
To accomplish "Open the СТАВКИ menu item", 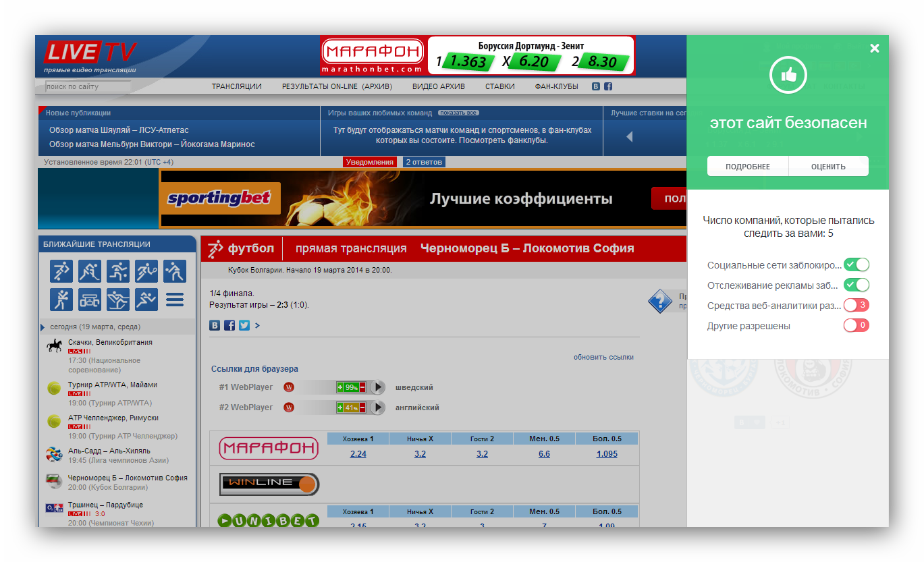I will (499, 86).
